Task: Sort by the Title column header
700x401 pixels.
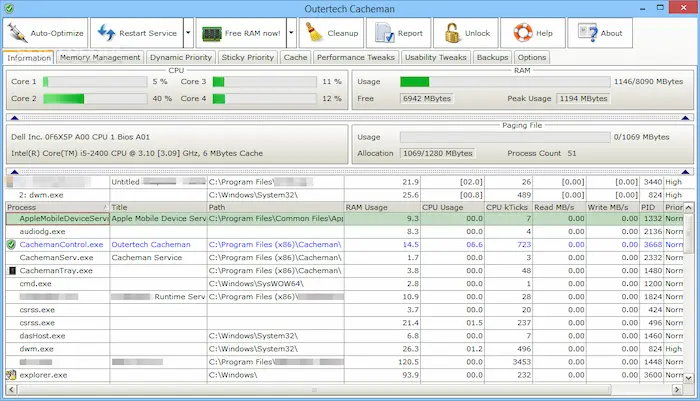Action: point(158,207)
